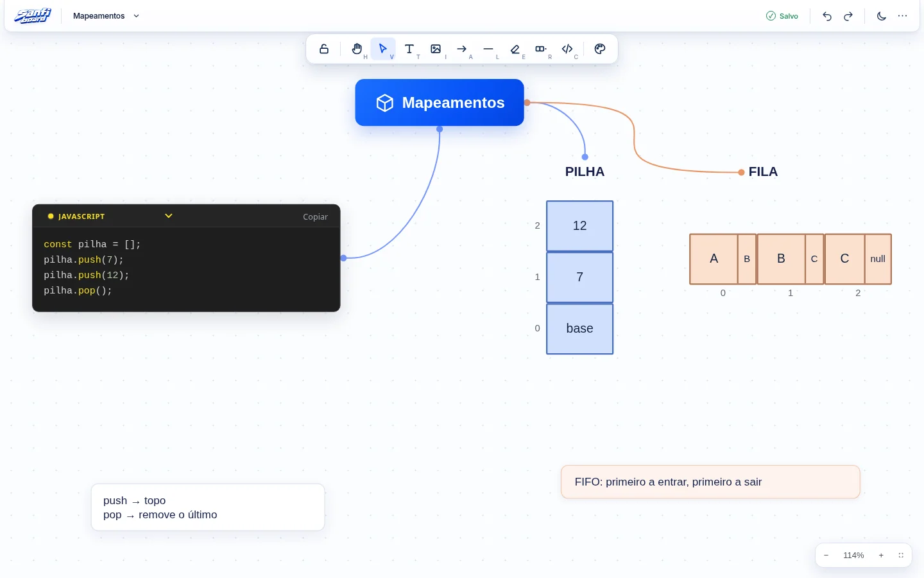Click the Salvo saved status

(x=782, y=16)
